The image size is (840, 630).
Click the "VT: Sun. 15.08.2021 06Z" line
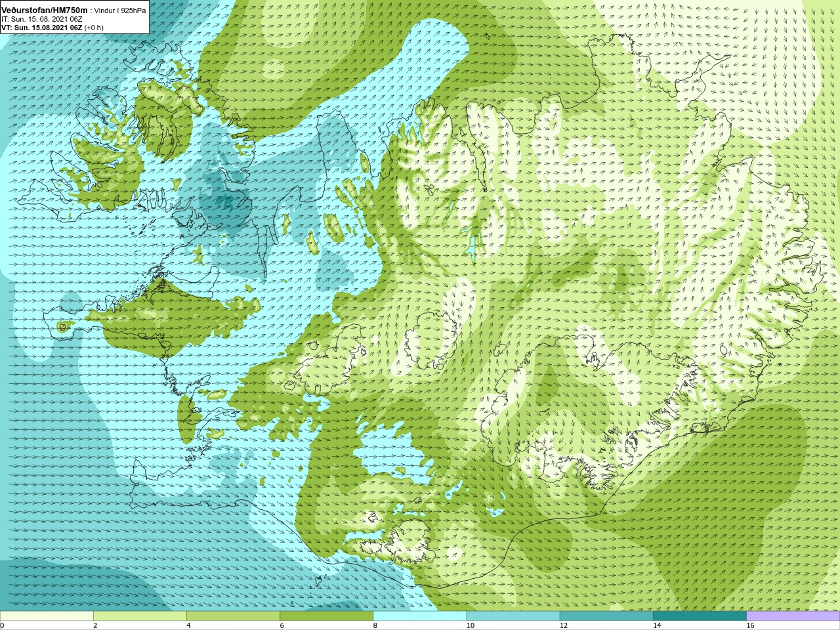pos(42,28)
